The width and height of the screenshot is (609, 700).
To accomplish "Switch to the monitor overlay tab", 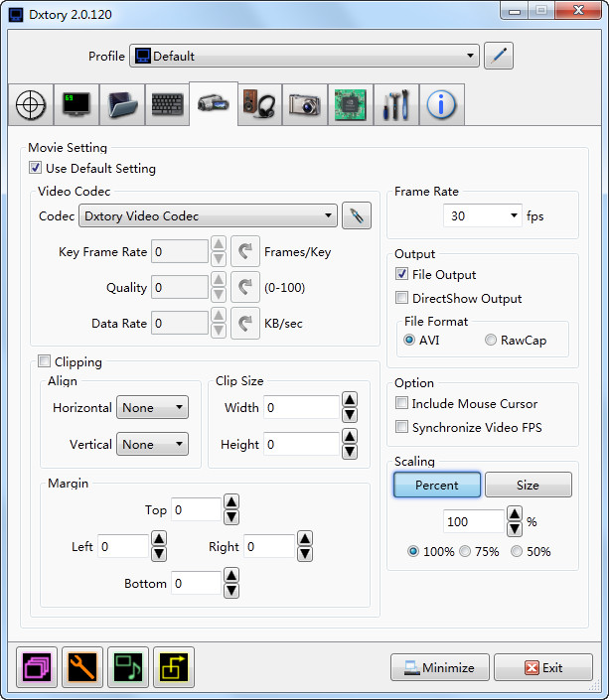I will pos(77,104).
